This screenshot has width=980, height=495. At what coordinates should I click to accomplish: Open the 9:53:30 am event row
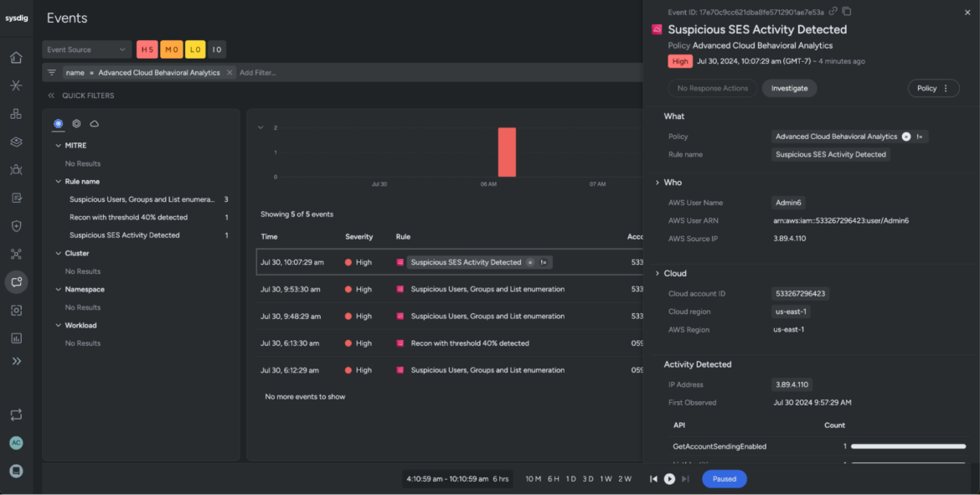point(450,289)
